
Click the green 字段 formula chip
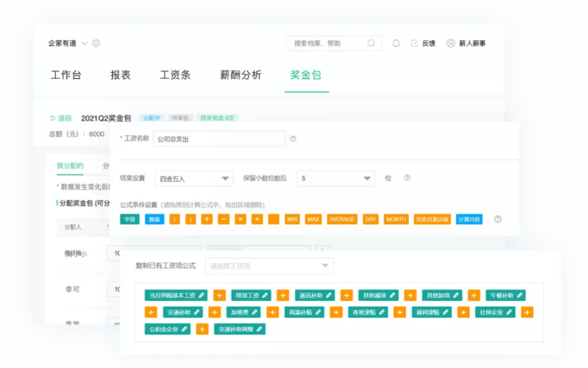click(x=129, y=219)
